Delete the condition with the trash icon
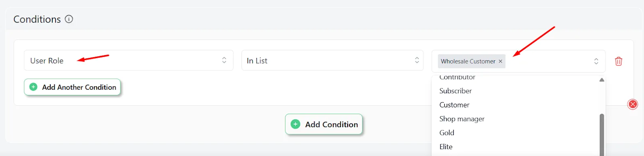Image resolution: width=644 pixels, height=156 pixels. tap(619, 61)
